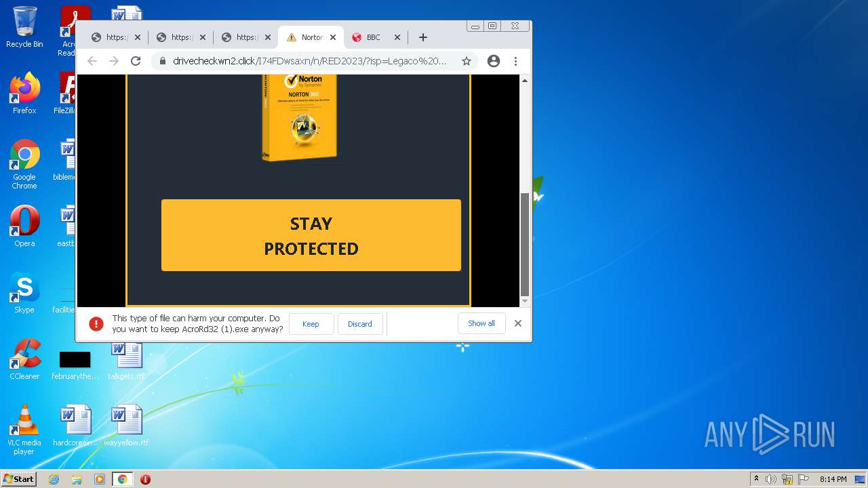
Task: Open hardcoreair document on desktop
Action: (75, 426)
